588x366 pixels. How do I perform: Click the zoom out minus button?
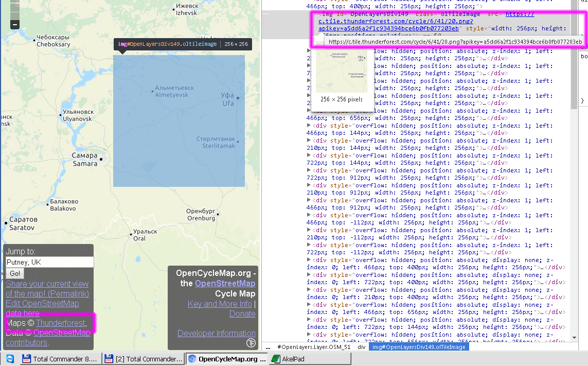(x=15, y=24)
